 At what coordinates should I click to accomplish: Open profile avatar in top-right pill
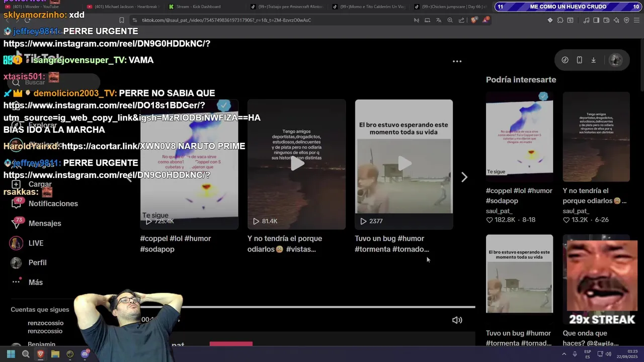point(615,60)
